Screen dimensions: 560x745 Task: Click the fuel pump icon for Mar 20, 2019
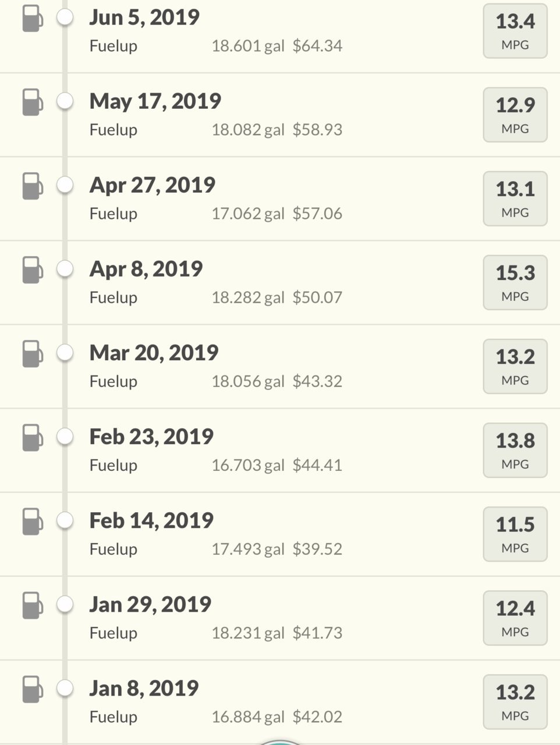(x=33, y=353)
